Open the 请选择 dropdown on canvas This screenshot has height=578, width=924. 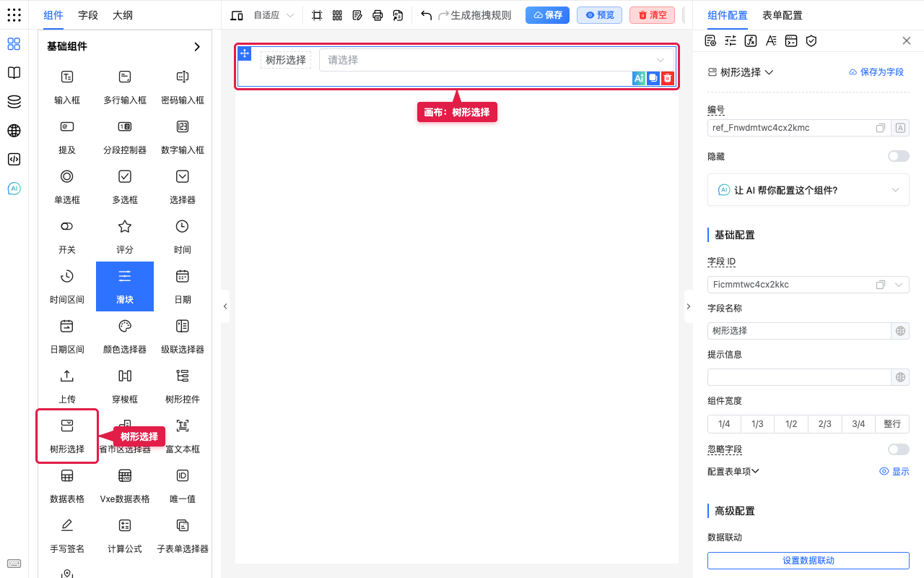point(497,60)
